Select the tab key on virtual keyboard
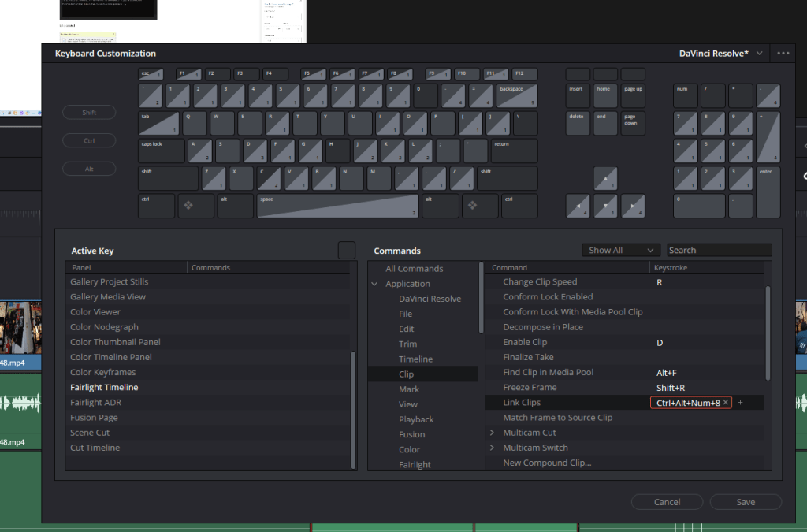The image size is (807, 532). pyautogui.click(x=158, y=124)
